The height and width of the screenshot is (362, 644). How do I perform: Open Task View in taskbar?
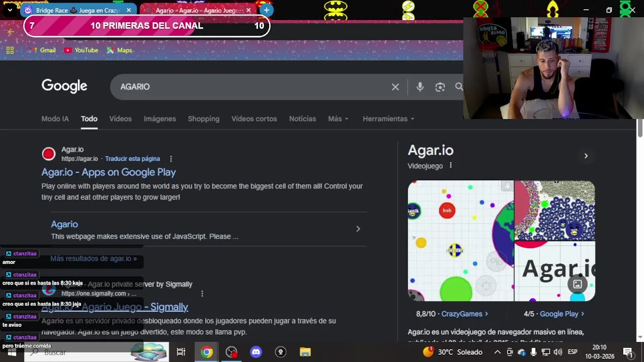tap(181, 352)
